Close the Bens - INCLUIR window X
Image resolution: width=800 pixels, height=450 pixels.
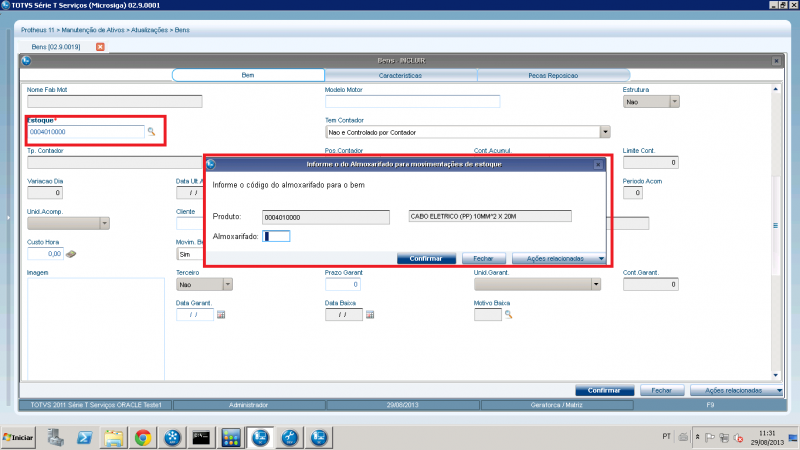[x=777, y=61]
